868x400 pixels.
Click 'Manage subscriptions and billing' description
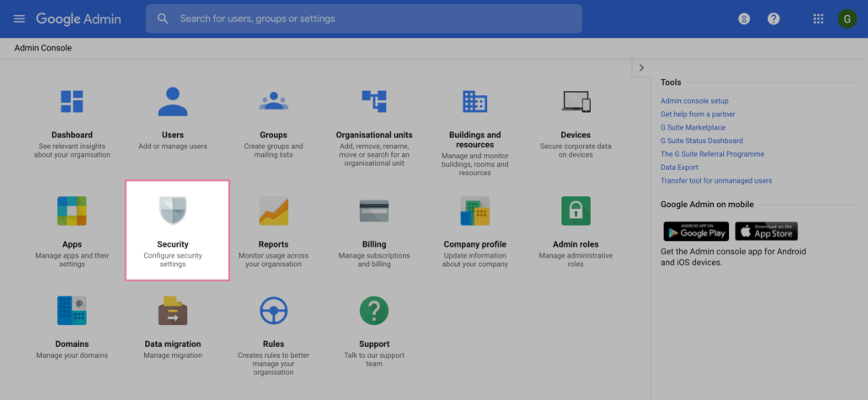click(374, 260)
